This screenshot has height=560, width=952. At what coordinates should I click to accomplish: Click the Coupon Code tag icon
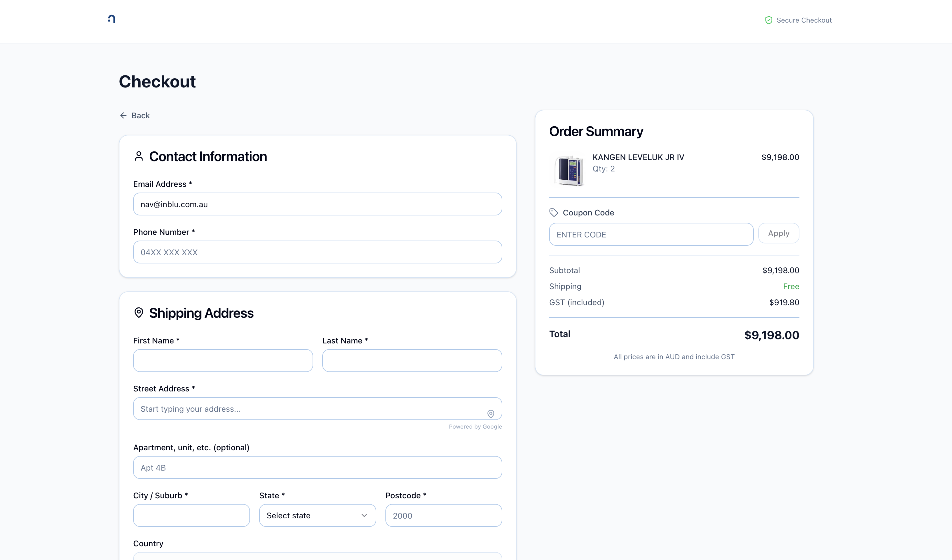pos(553,212)
